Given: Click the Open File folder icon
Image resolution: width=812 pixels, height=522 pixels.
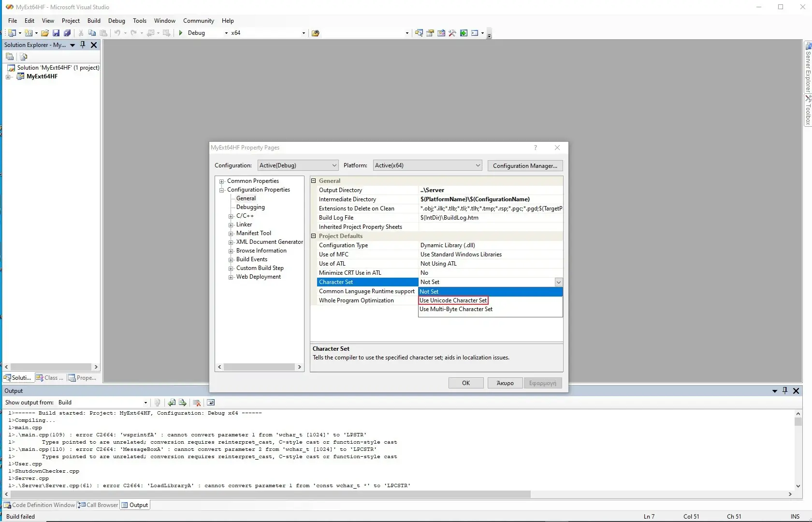Looking at the screenshot, I should pos(45,33).
